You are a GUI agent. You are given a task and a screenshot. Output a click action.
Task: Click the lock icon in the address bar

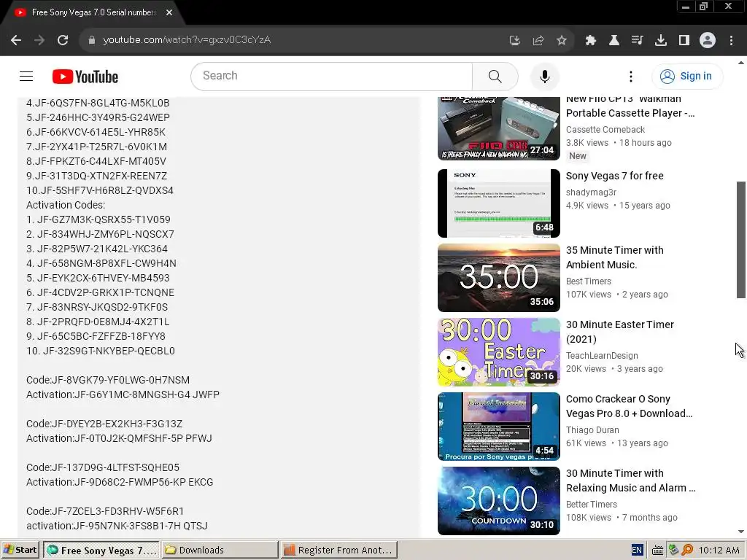tap(92, 40)
